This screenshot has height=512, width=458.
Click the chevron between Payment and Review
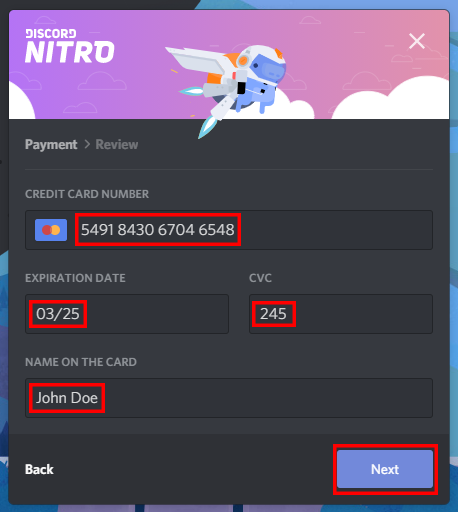[x=87, y=145]
